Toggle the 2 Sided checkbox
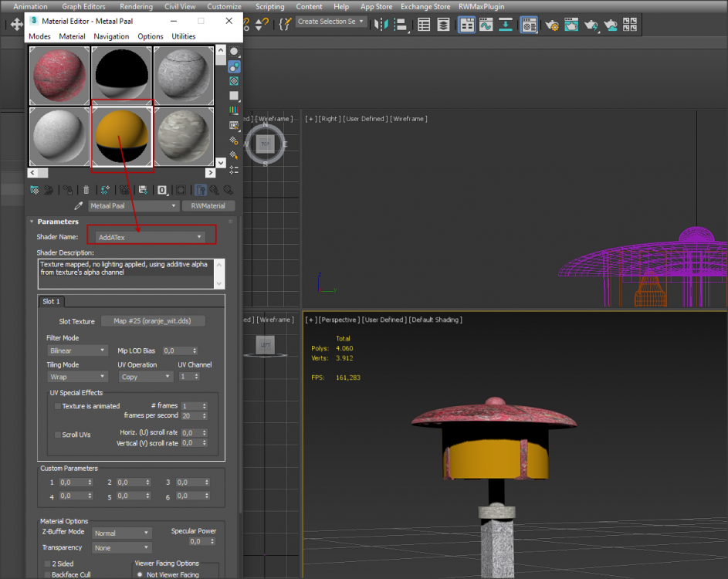This screenshot has width=728, height=579. (x=48, y=564)
